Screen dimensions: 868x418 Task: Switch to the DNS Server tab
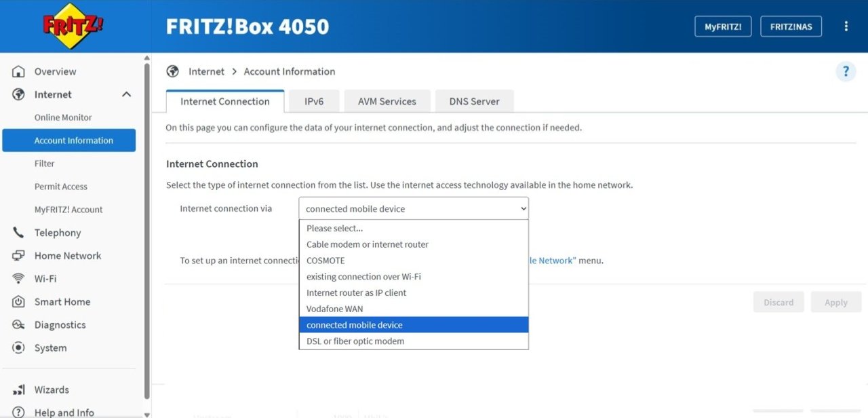click(x=475, y=101)
